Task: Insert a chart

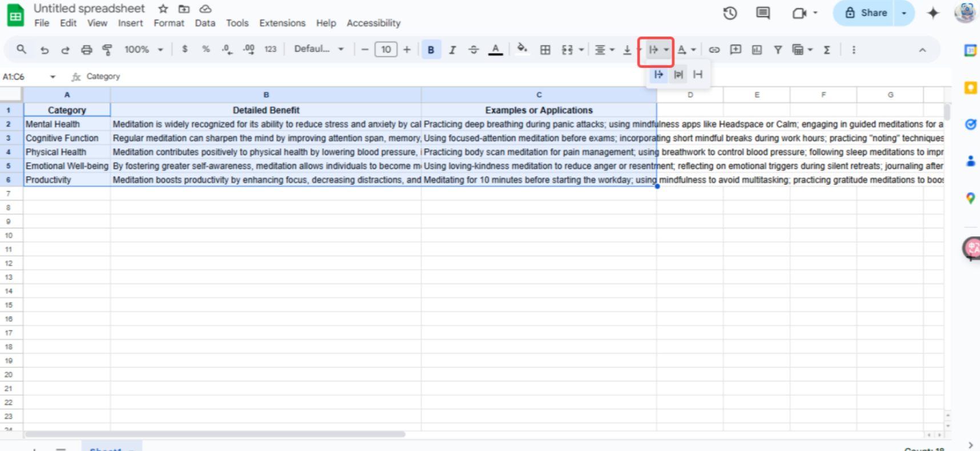Action: coord(757,50)
